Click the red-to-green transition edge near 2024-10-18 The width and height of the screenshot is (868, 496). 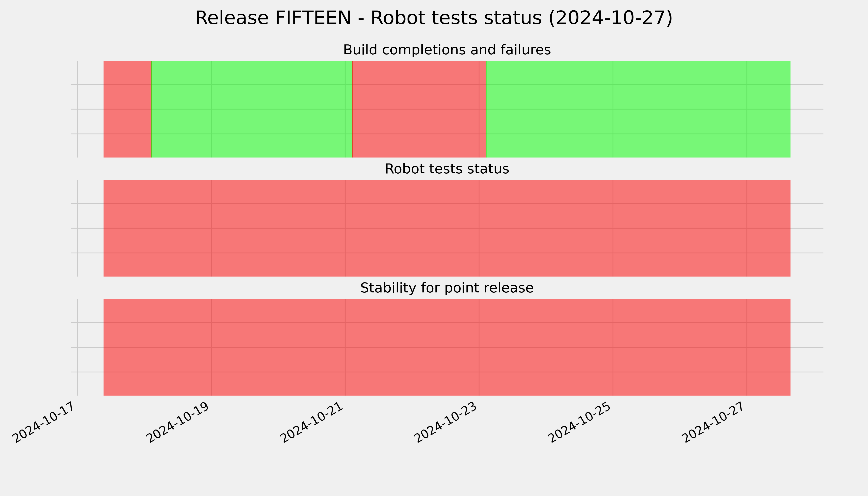(151, 109)
